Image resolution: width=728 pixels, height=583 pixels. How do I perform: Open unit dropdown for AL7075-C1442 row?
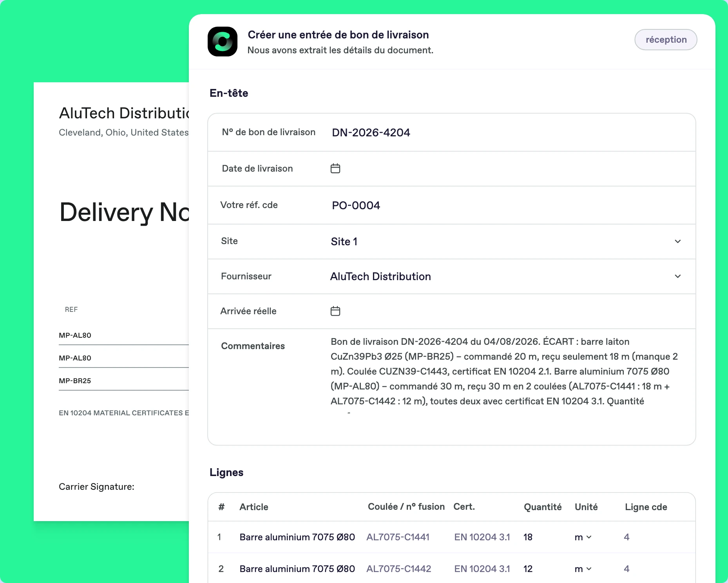click(583, 569)
